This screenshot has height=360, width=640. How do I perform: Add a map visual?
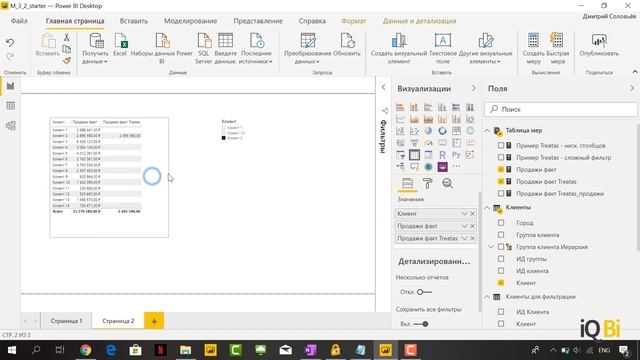(470, 131)
